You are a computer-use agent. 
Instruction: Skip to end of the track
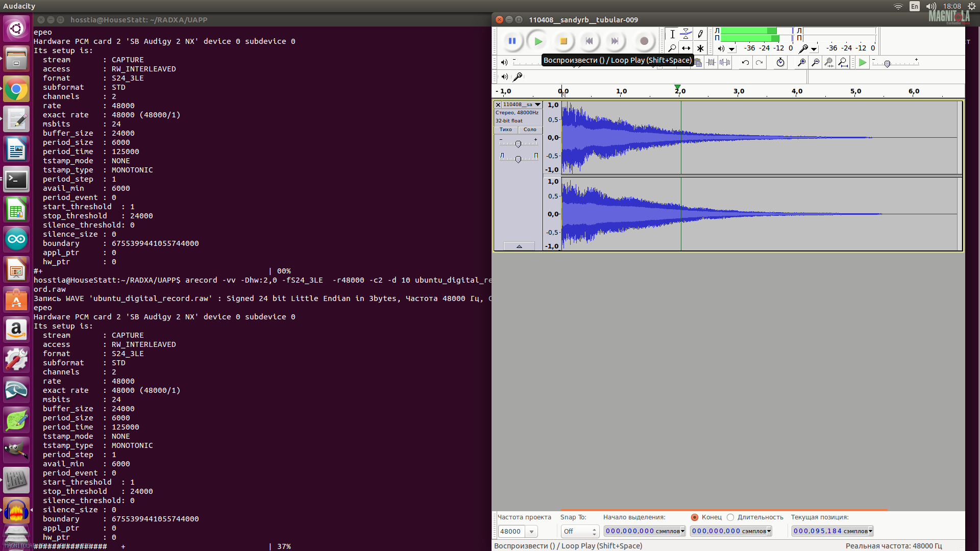[x=615, y=41]
